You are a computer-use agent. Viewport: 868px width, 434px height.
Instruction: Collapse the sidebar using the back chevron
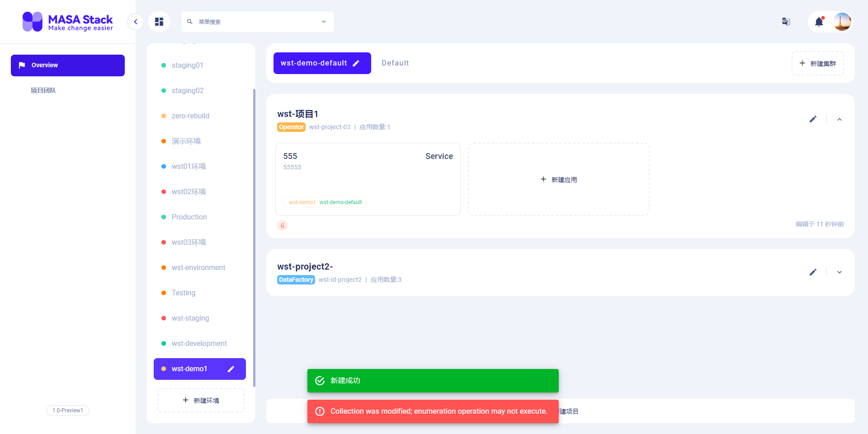pyautogui.click(x=135, y=21)
